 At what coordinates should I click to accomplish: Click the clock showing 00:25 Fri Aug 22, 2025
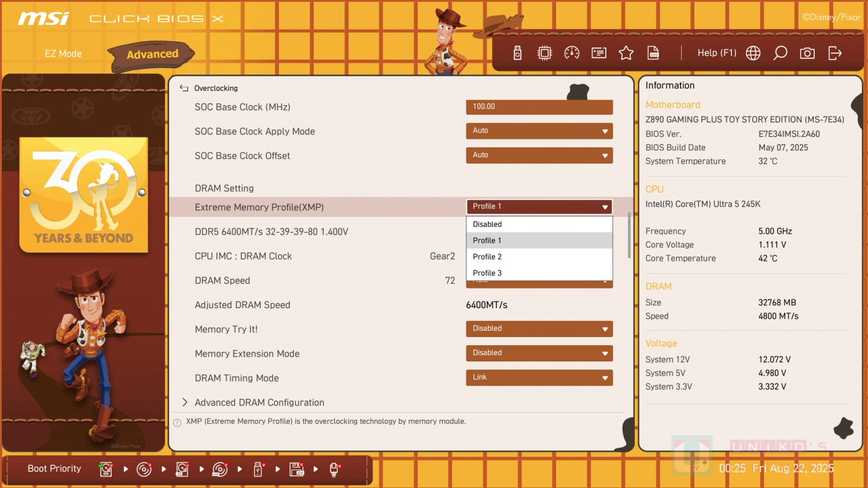pyautogui.click(x=776, y=468)
